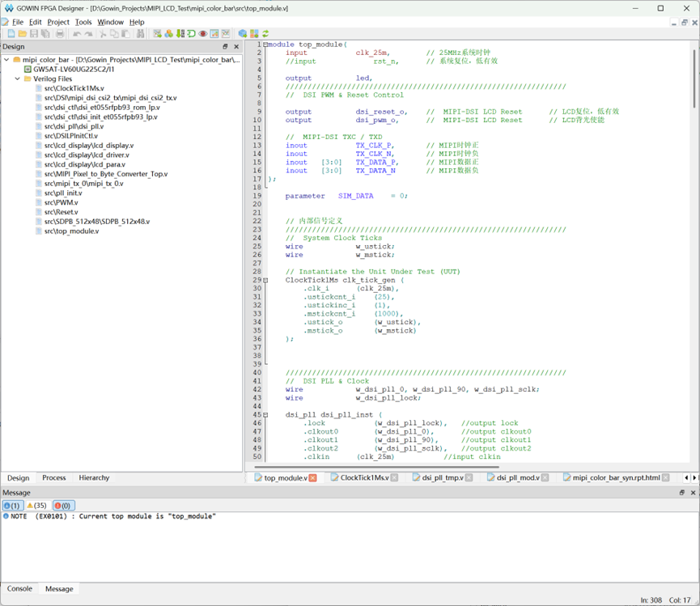This screenshot has width=700, height=606.
Task: Fold the module block at line 1
Action: coord(265,44)
